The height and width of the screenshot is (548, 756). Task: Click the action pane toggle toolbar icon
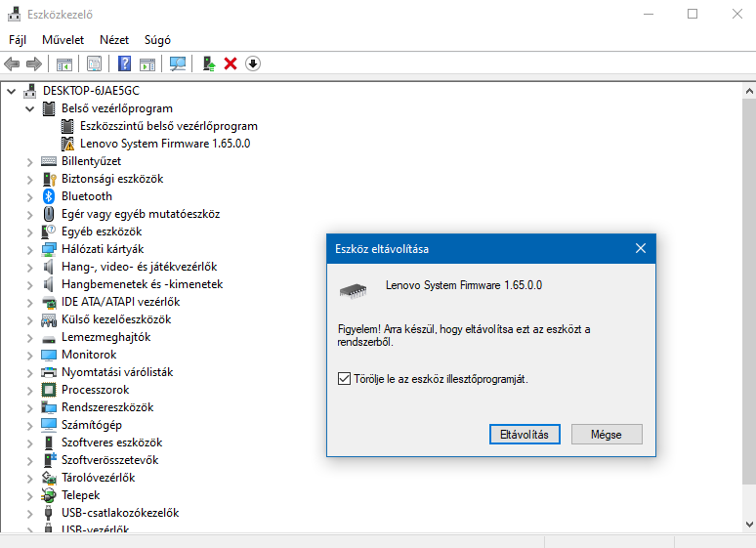coord(147,63)
